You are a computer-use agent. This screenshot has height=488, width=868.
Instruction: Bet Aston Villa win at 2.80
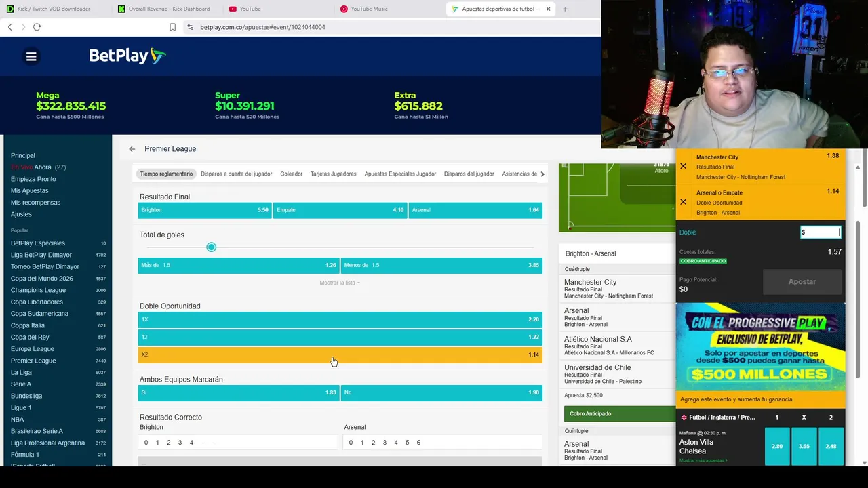[777, 446]
